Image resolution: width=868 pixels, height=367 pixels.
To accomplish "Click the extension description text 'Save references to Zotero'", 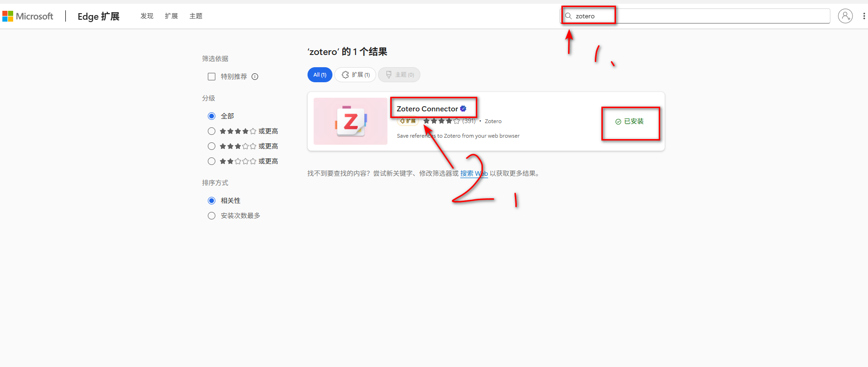I will tap(458, 136).
